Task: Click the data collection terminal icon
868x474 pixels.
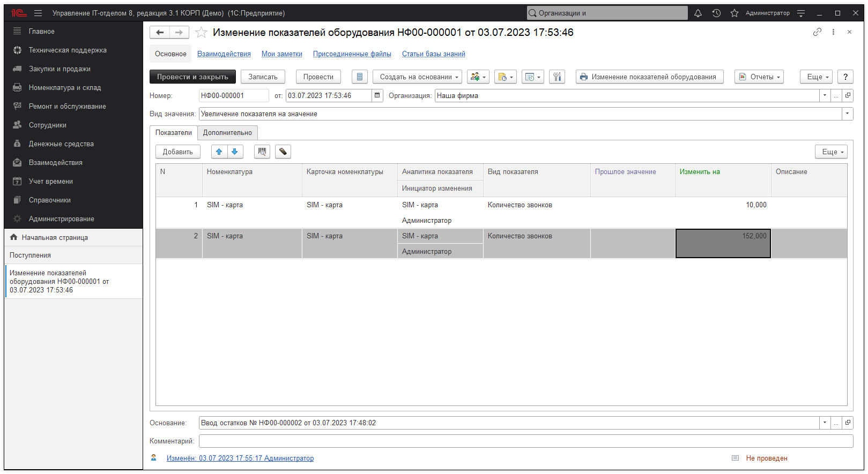Action: click(x=283, y=152)
